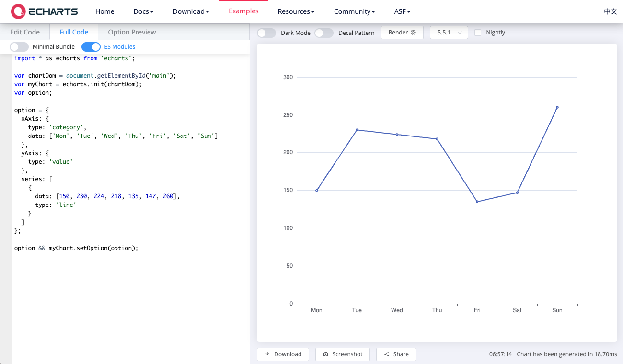Turn on Minimal Bundle toggle

19,47
